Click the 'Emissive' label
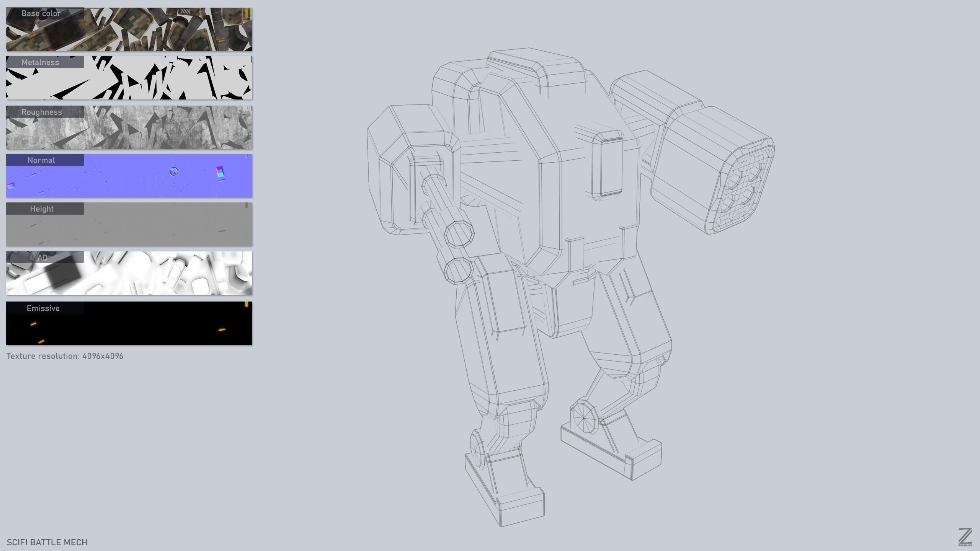This screenshot has width=980, height=551. click(x=43, y=308)
